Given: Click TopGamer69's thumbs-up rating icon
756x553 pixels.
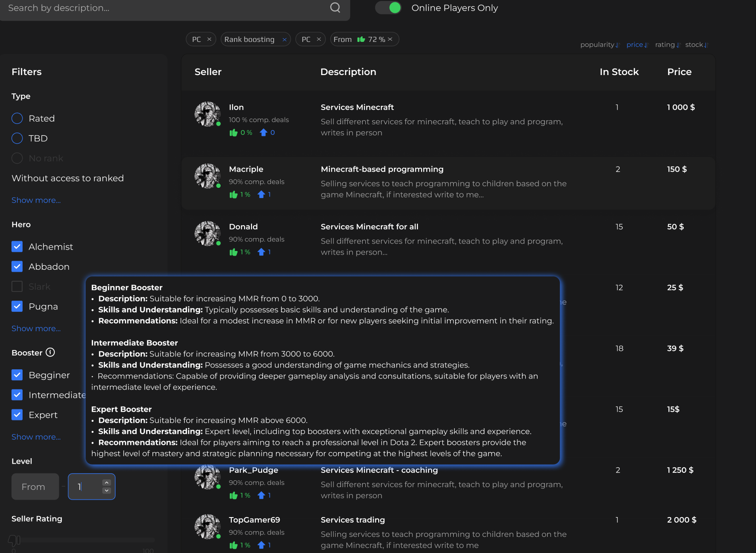Looking at the screenshot, I should pos(234,545).
